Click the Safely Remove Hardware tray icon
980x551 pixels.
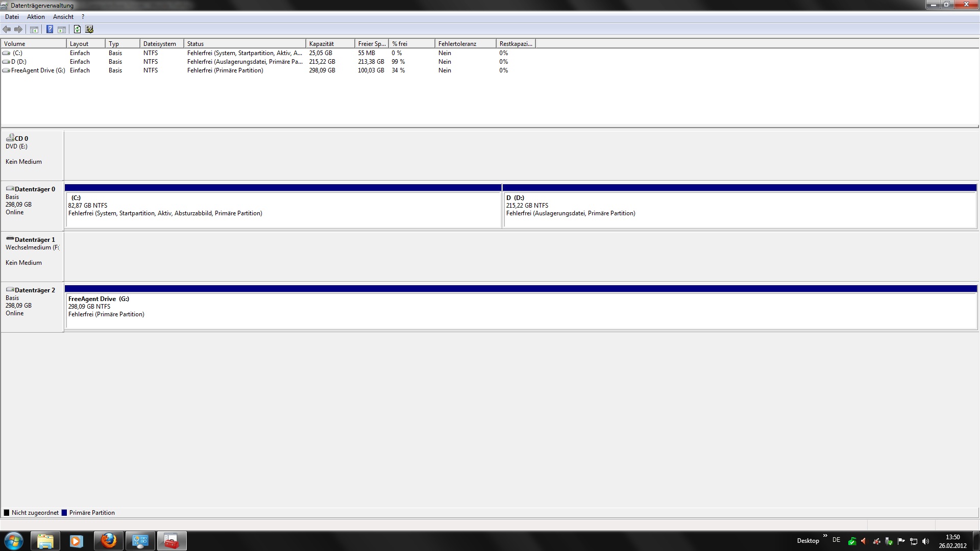[x=889, y=541]
